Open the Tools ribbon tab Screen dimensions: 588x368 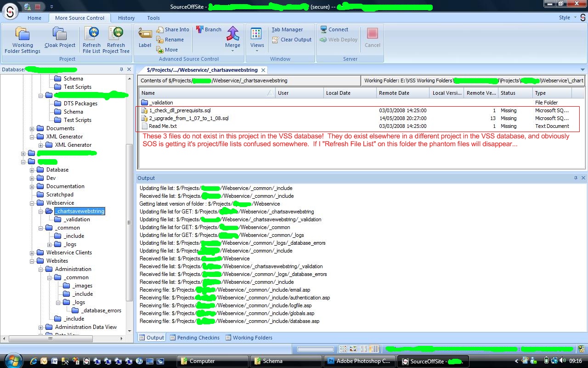(x=153, y=18)
